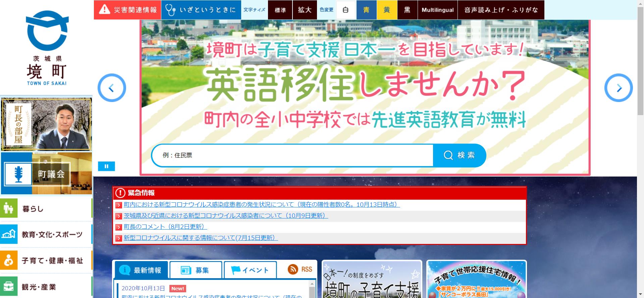Go to previous banner slide arrow
644x298 pixels.
click(112, 88)
